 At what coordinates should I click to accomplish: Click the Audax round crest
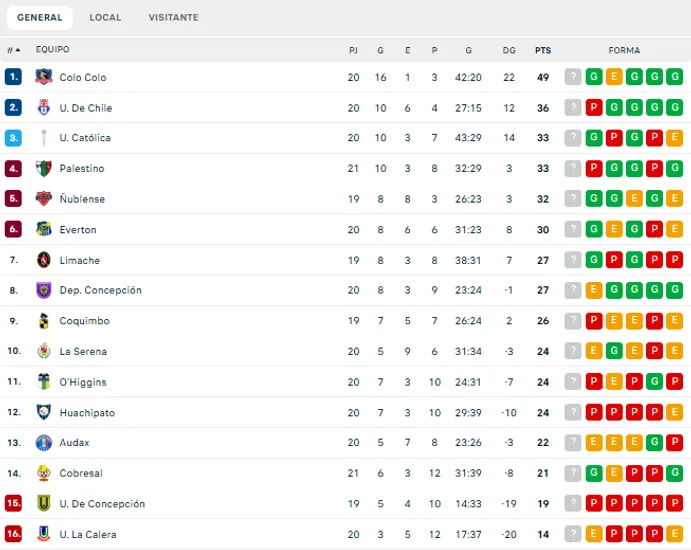coord(44,442)
